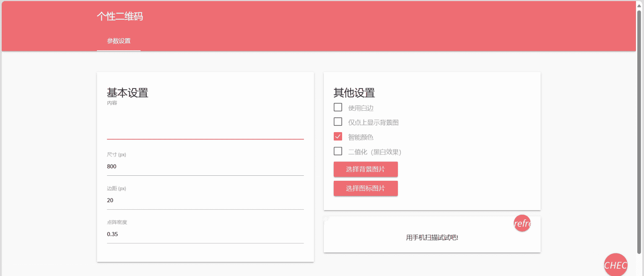The height and width of the screenshot is (276, 644).
Task: Enable the 使用白边 checkbox
Action: 338,107
